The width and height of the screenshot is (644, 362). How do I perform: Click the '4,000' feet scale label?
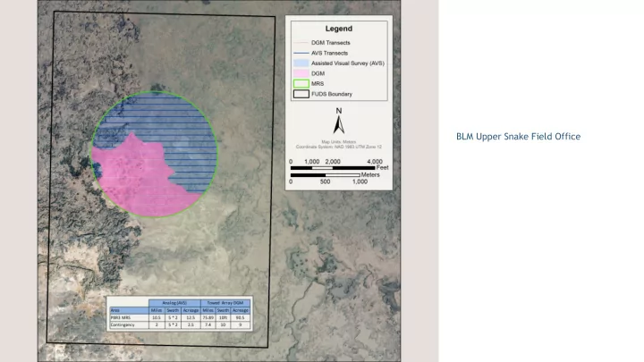[375, 162]
